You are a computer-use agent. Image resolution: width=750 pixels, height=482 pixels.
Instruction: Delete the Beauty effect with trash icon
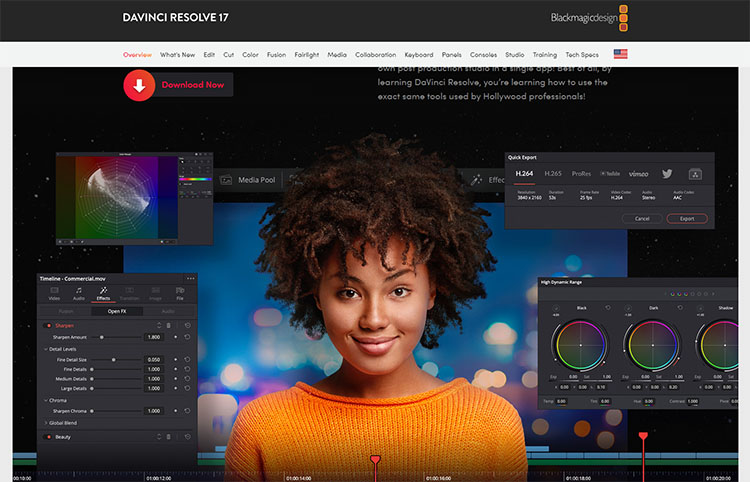point(168,437)
